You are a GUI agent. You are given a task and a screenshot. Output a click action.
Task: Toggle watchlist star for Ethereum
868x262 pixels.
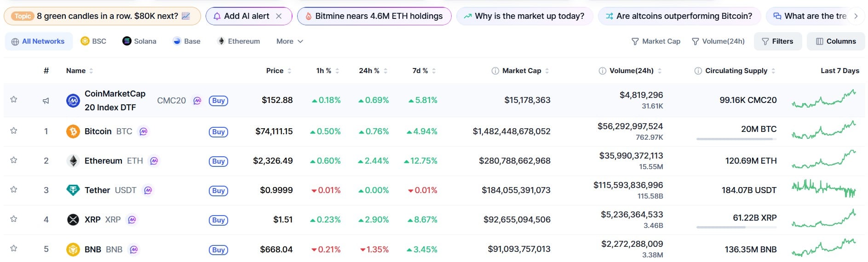(x=14, y=160)
